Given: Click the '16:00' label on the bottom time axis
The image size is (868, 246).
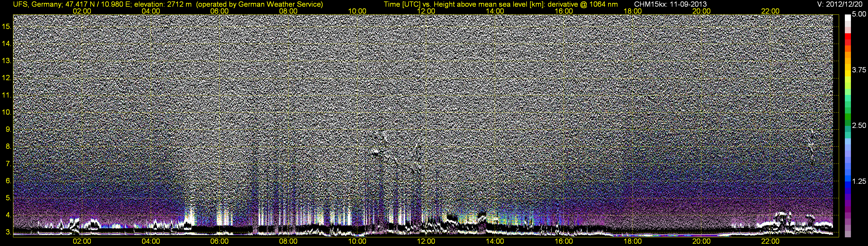Looking at the screenshot, I should [x=564, y=241].
